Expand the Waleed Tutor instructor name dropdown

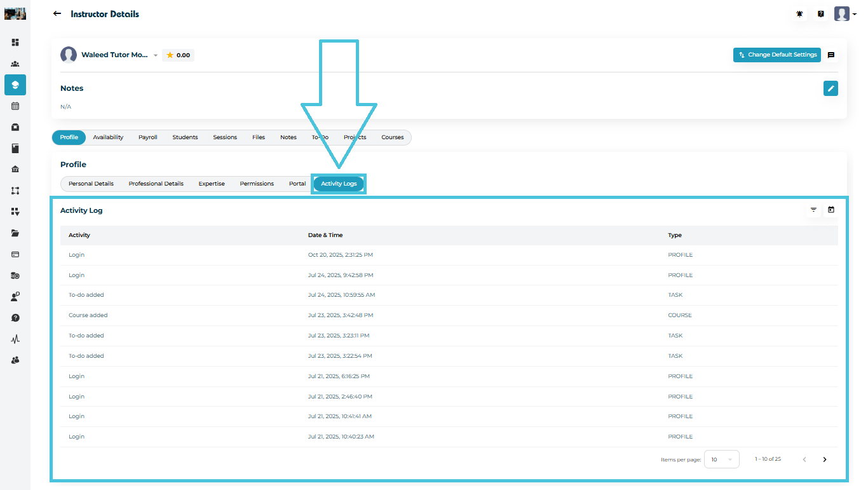pyautogui.click(x=156, y=56)
